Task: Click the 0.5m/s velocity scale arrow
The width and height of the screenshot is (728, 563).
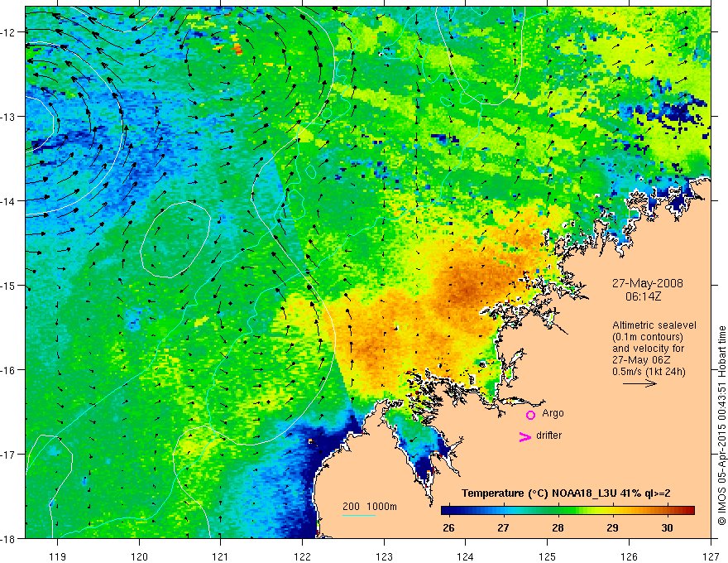Action: [x=639, y=383]
